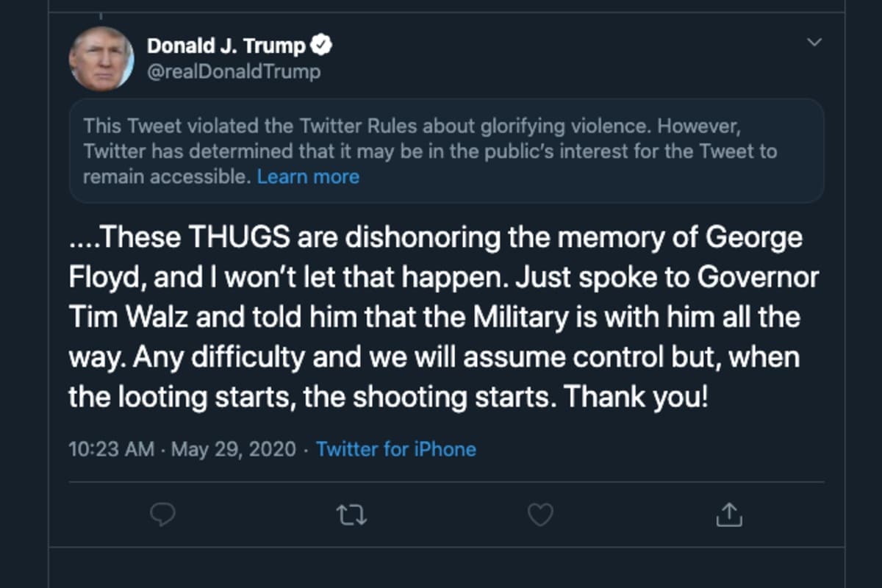Click the May 29, 2020 date text
The width and height of the screenshot is (882, 588).
(x=234, y=449)
